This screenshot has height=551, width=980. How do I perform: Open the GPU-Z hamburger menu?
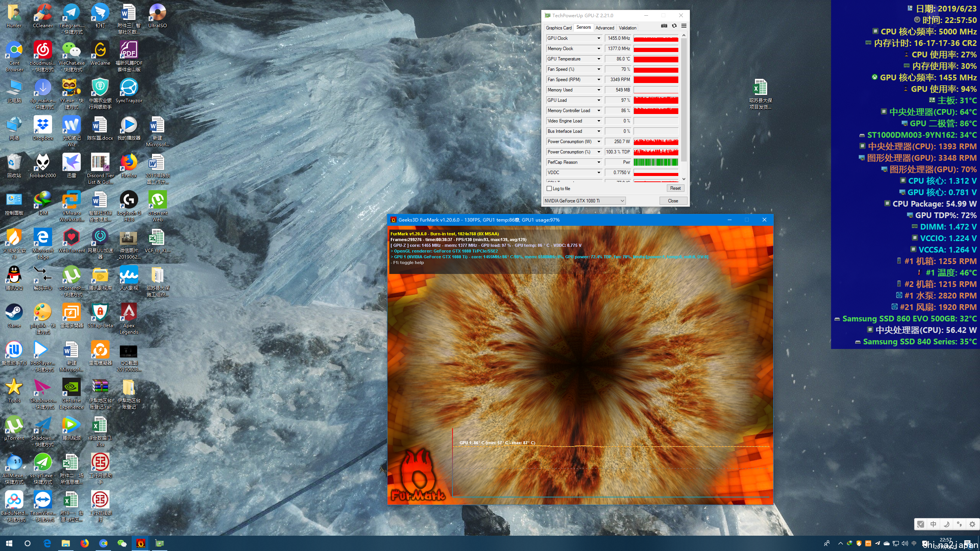coord(684,26)
